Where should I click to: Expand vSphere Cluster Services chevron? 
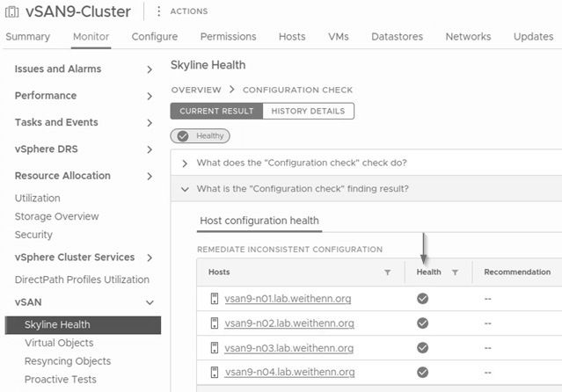tap(150, 258)
